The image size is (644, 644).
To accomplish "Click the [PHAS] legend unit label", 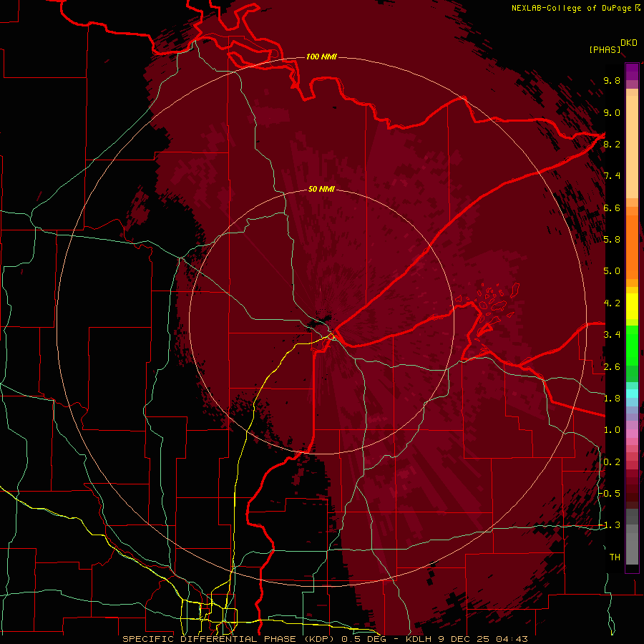I will coord(605,49).
